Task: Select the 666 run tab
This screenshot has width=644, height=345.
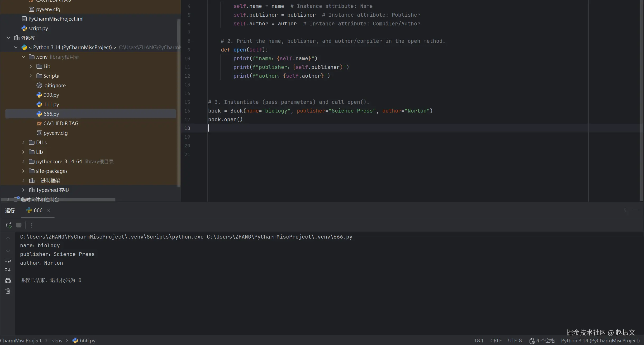Action: point(38,210)
